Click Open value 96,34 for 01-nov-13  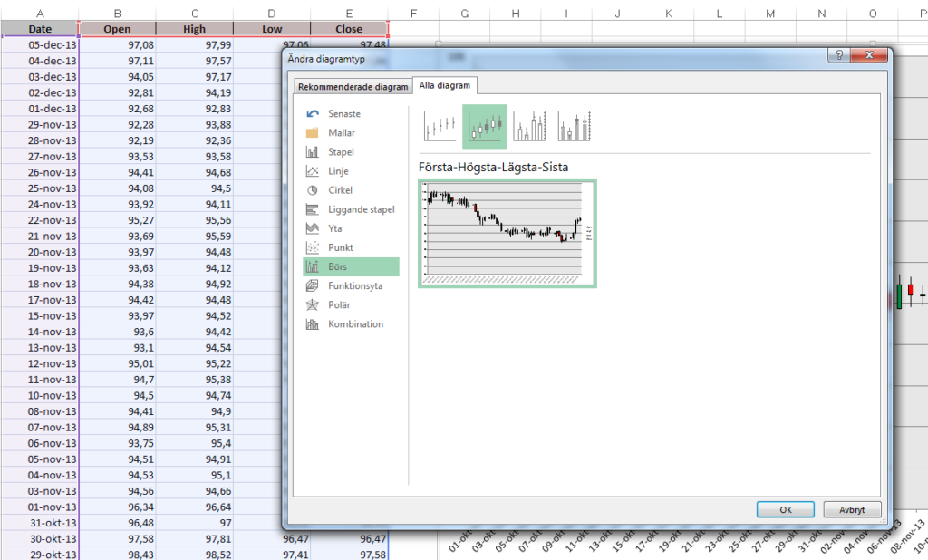[117, 507]
